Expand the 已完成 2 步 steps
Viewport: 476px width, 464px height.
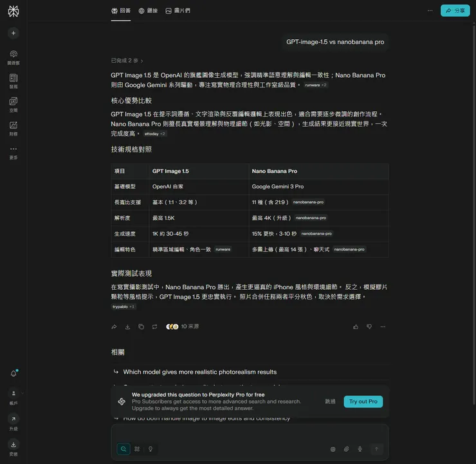(127, 60)
